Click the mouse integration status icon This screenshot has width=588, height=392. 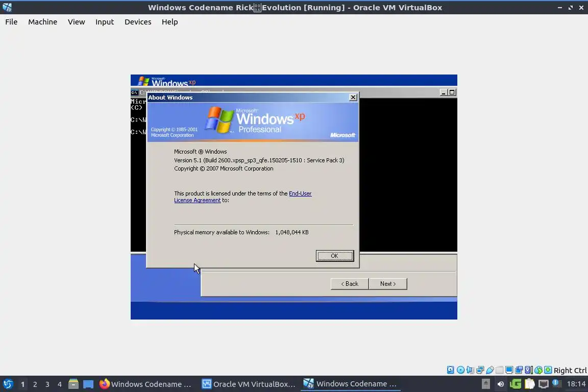click(538, 370)
